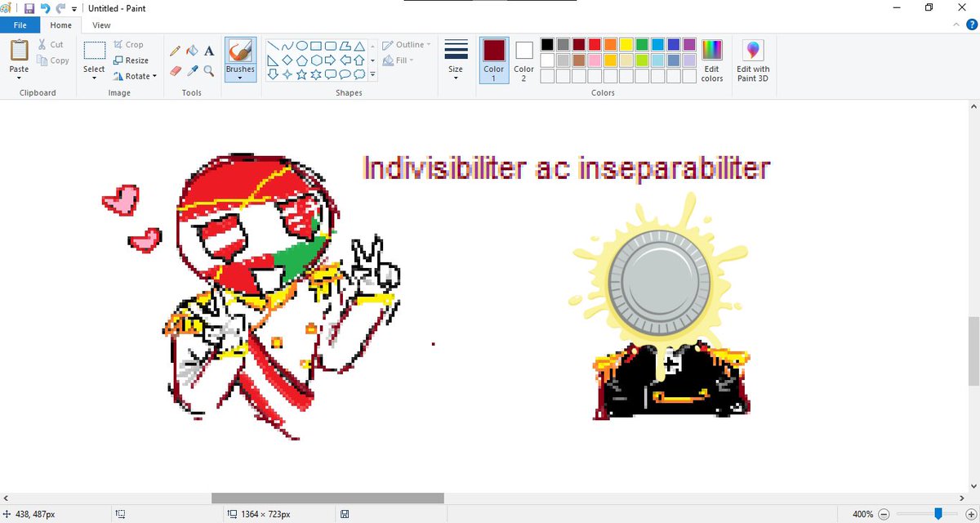Click the zoom out minus button

882,514
